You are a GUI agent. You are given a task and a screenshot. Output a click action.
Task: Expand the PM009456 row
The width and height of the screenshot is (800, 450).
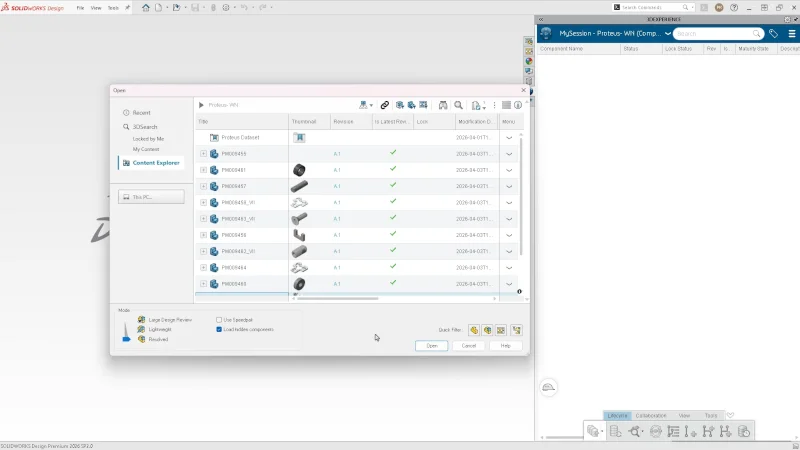pos(203,235)
